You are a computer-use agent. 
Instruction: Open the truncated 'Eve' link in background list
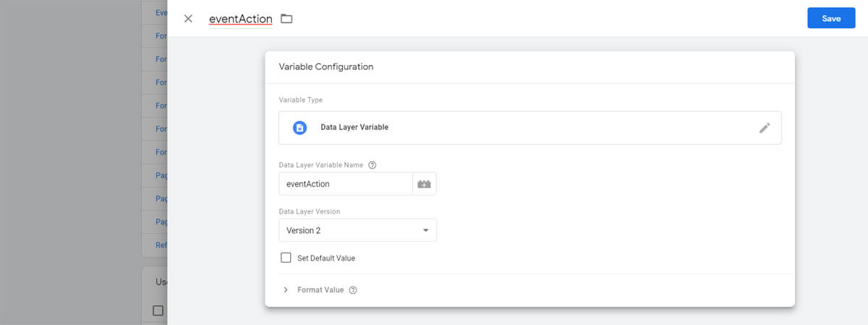pos(161,12)
